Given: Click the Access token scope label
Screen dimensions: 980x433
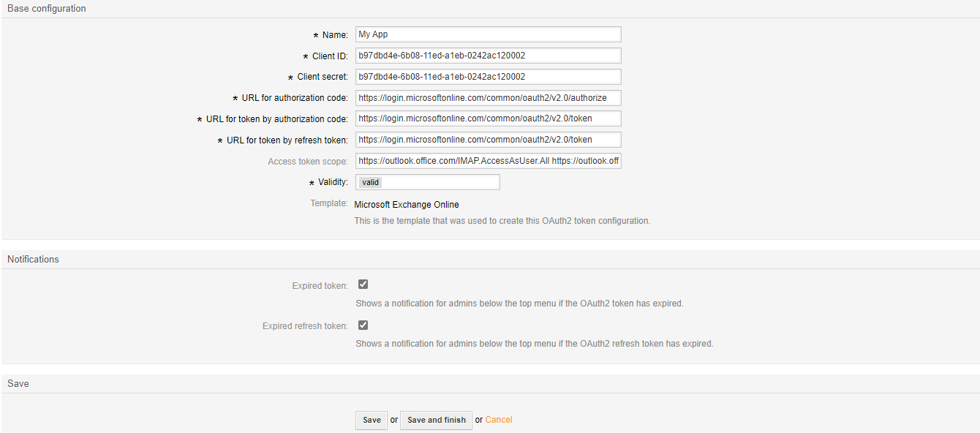Looking at the screenshot, I should coord(308,161).
